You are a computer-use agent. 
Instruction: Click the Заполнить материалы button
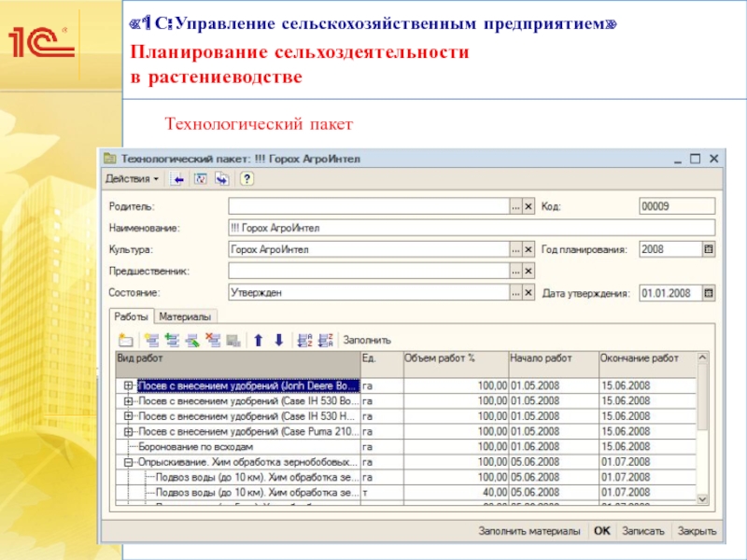(x=529, y=531)
